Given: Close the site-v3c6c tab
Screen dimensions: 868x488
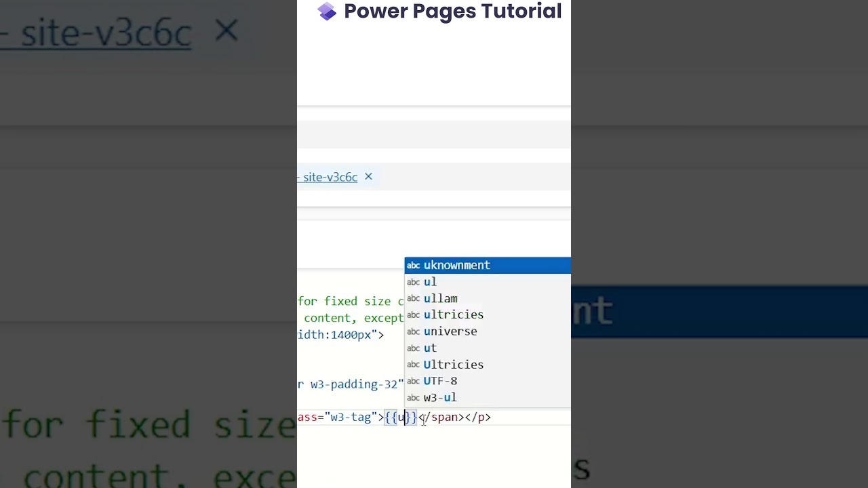Looking at the screenshot, I should click(368, 176).
